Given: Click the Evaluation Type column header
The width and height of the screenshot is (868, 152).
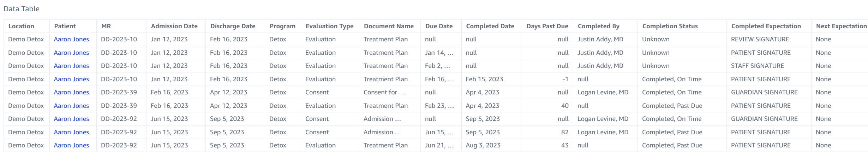Looking at the screenshot, I should [329, 26].
